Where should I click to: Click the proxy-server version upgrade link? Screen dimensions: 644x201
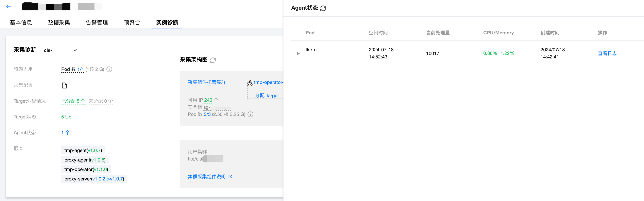click(108, 179)
